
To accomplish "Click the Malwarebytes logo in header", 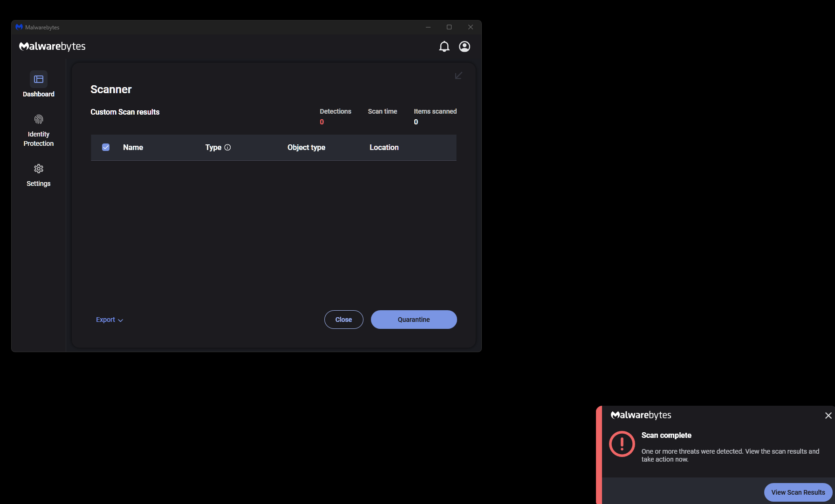I will tap(52, 46).
